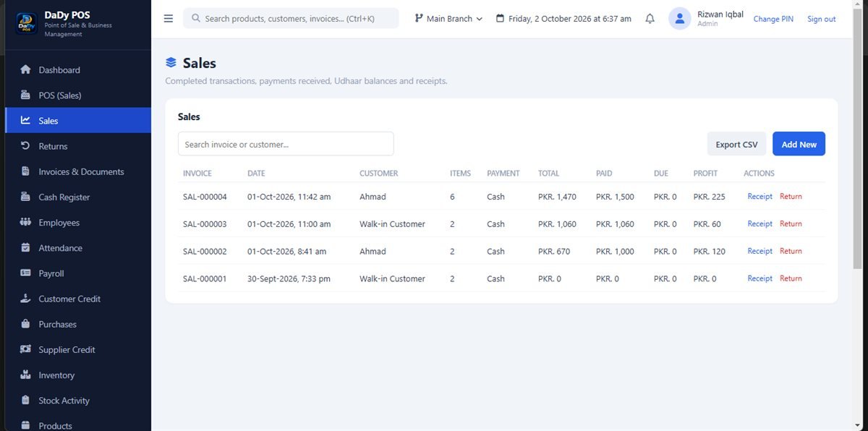Click Return for SAL-000003

(x=791, y=223)
